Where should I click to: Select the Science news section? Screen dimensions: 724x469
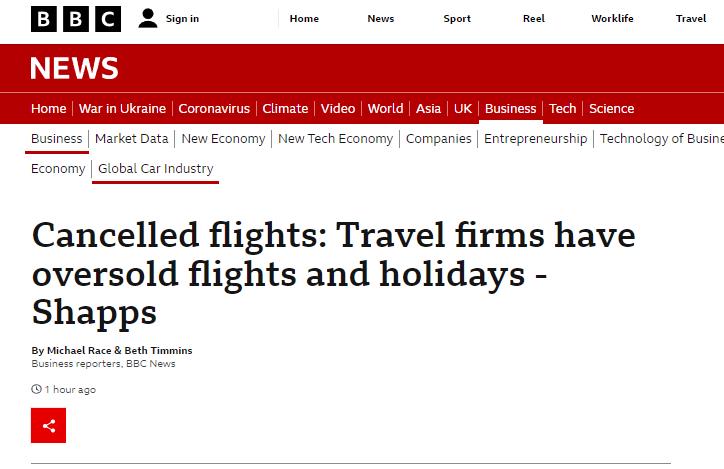click(611, 109)
